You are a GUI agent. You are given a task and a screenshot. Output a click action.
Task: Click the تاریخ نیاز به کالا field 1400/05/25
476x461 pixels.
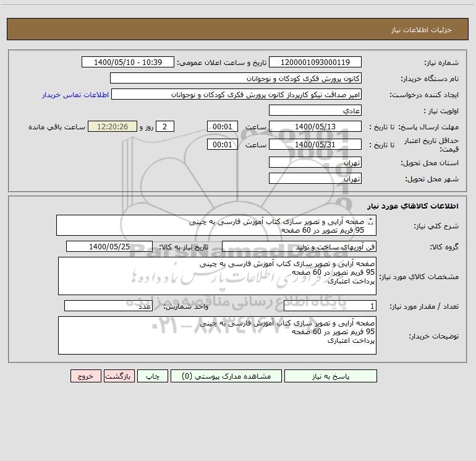tap(109, 246)
